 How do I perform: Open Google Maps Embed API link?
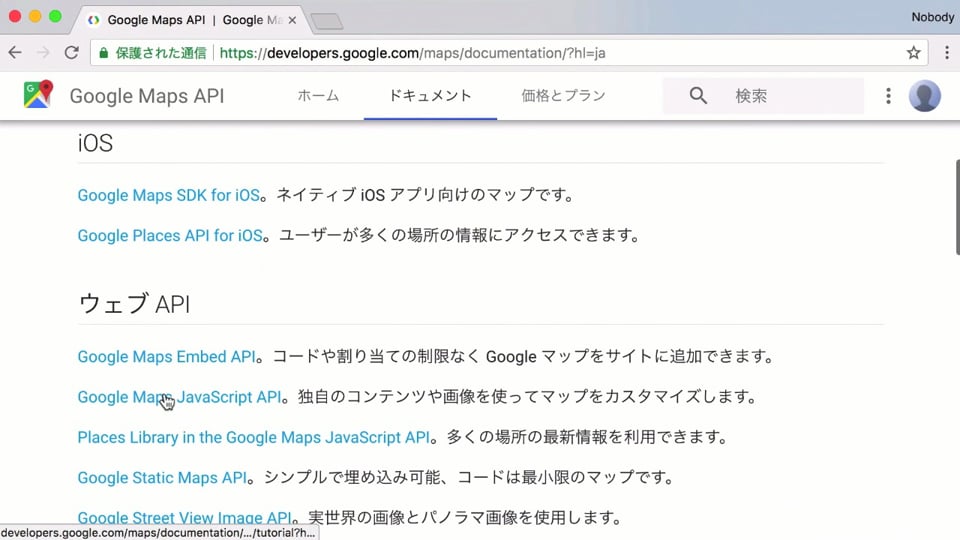[x=166, y=357]
